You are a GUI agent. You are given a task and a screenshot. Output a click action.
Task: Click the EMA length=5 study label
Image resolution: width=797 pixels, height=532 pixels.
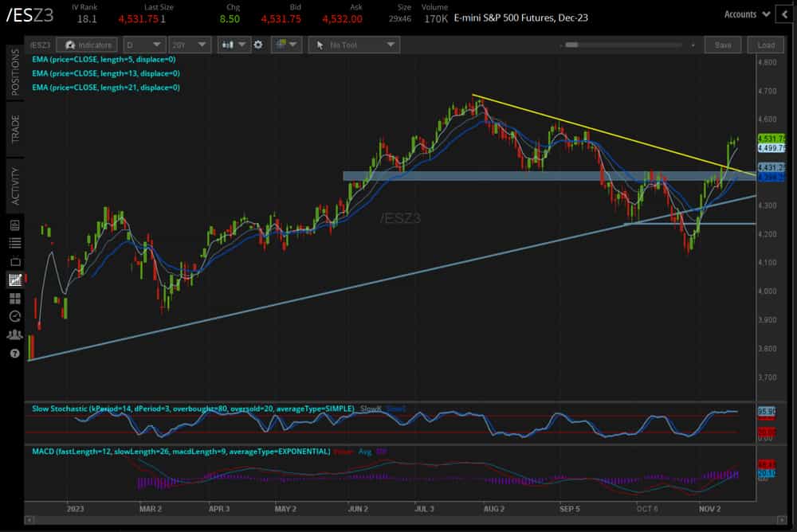tap(104, 59)
